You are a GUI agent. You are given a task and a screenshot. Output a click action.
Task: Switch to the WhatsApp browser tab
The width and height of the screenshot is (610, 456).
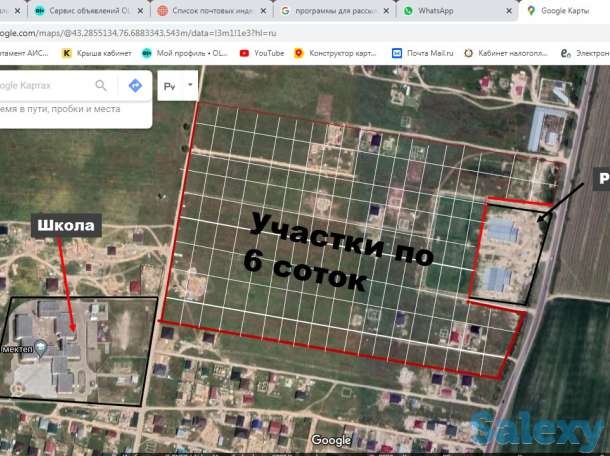click(x=456, y=11)
